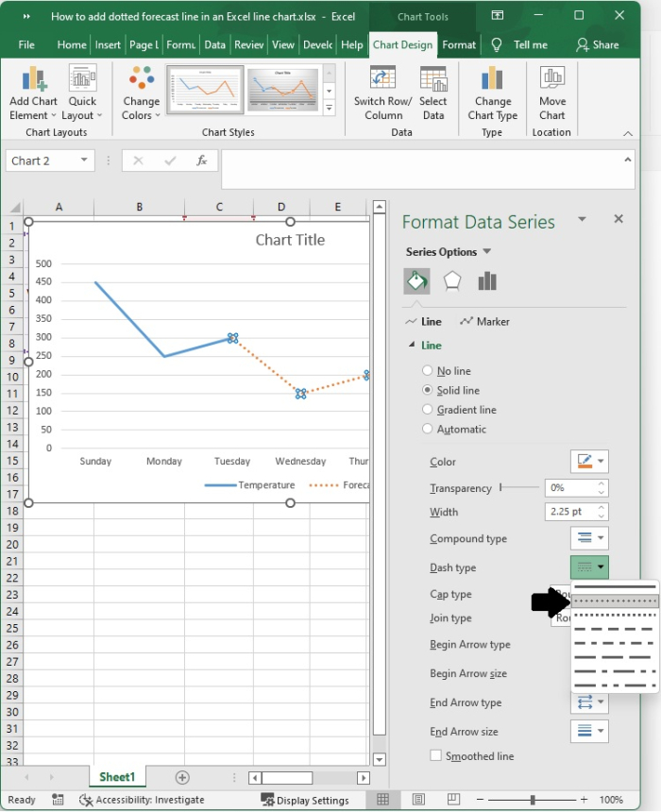
Task: Open the Quick Layout gallery
Action: point(82,93)
